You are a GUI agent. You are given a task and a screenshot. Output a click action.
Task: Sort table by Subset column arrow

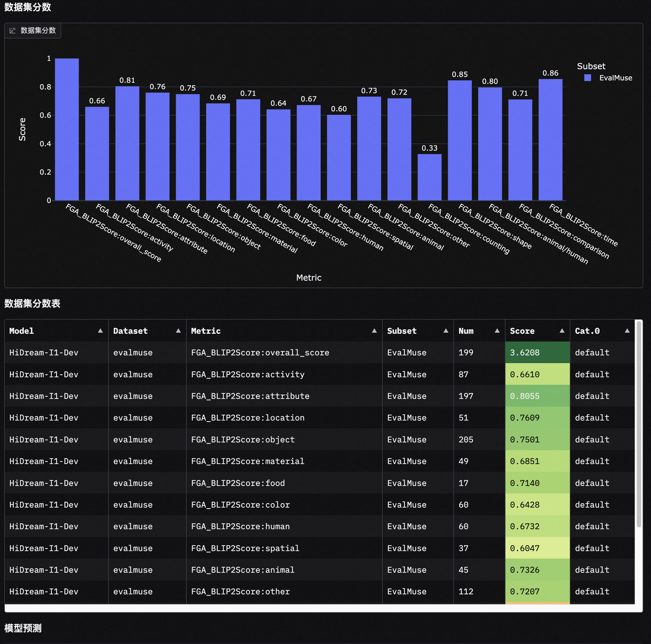(x=446, y=331)
